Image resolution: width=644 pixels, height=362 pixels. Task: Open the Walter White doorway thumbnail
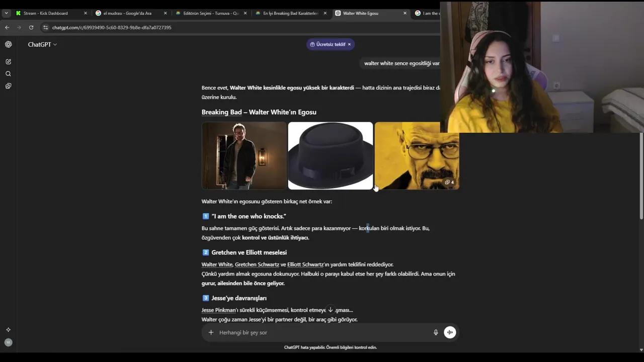[244, 156]
